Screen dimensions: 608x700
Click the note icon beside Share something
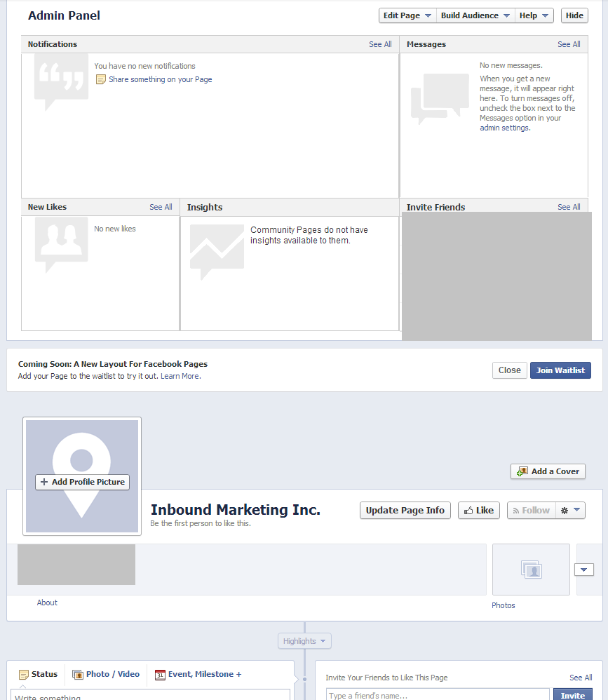[101, 79]
